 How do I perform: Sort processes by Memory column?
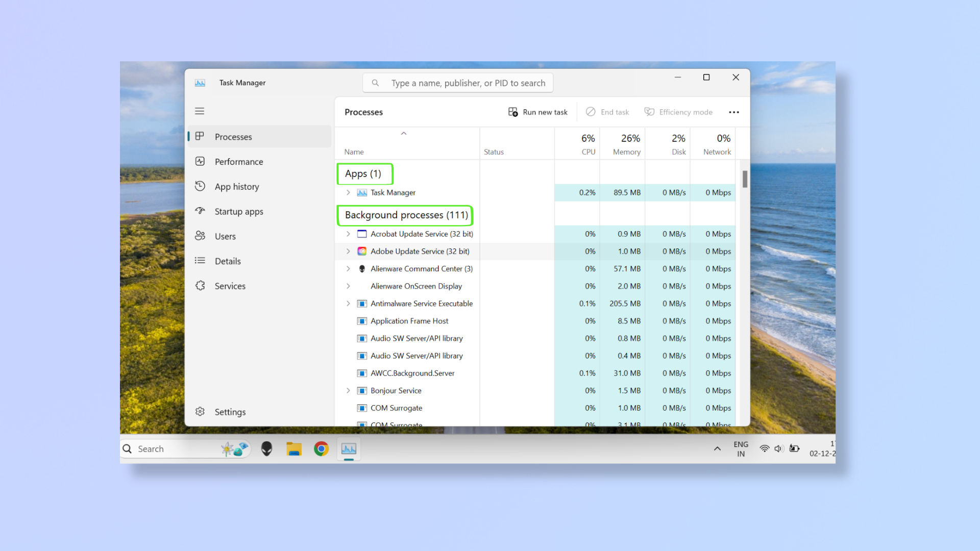[x=626, y=144]
